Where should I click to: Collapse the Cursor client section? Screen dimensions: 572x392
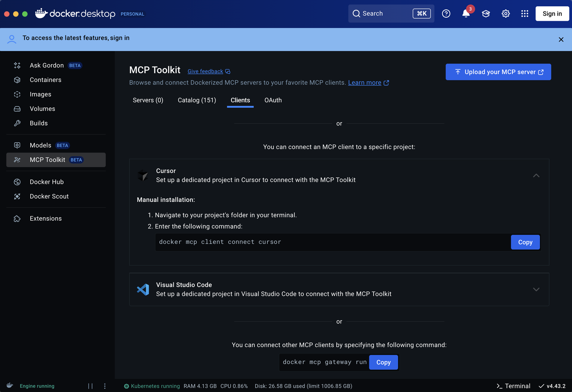pyautogui.click(x=536, y=176)
